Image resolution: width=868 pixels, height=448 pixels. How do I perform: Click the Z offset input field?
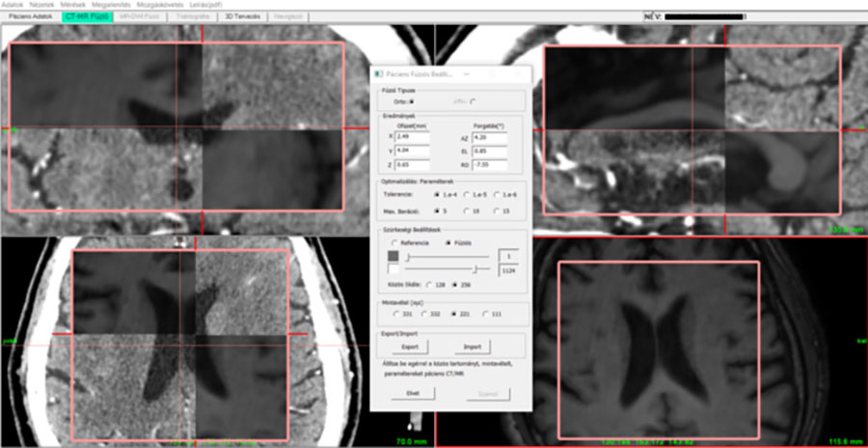[x=413, y=165]
